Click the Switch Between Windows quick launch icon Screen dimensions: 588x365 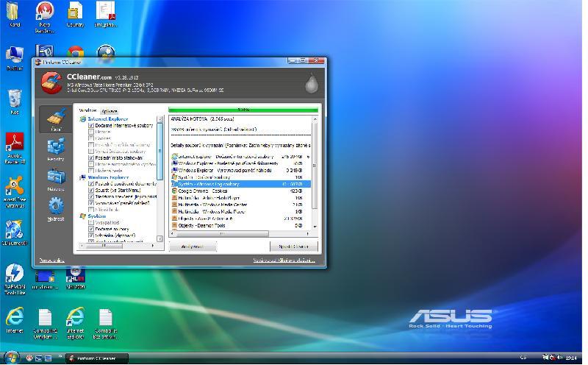pos(39,358)
